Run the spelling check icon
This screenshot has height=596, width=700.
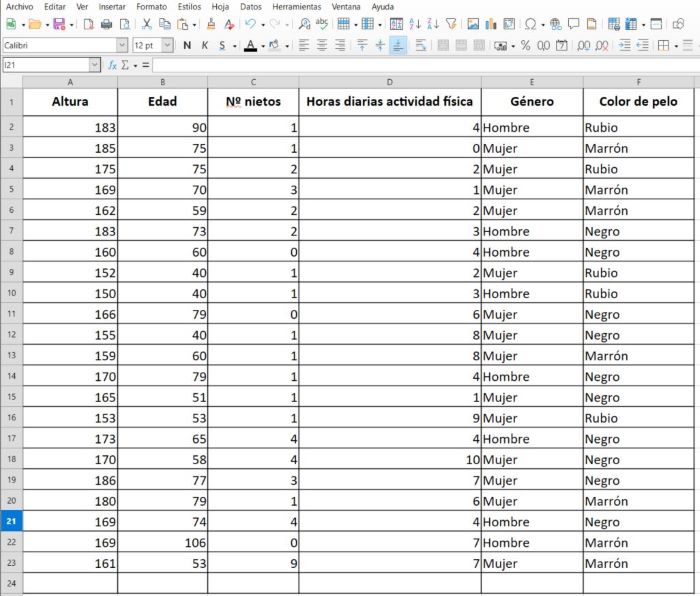(322, 24)
